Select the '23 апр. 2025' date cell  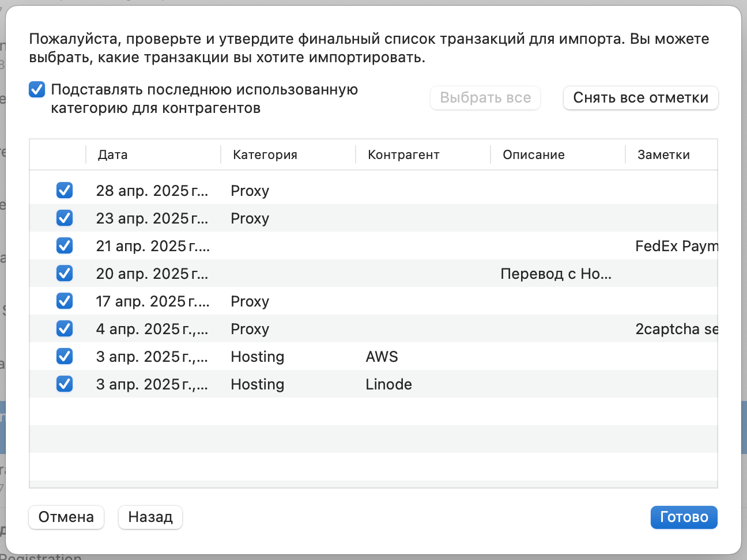(152, 218)
